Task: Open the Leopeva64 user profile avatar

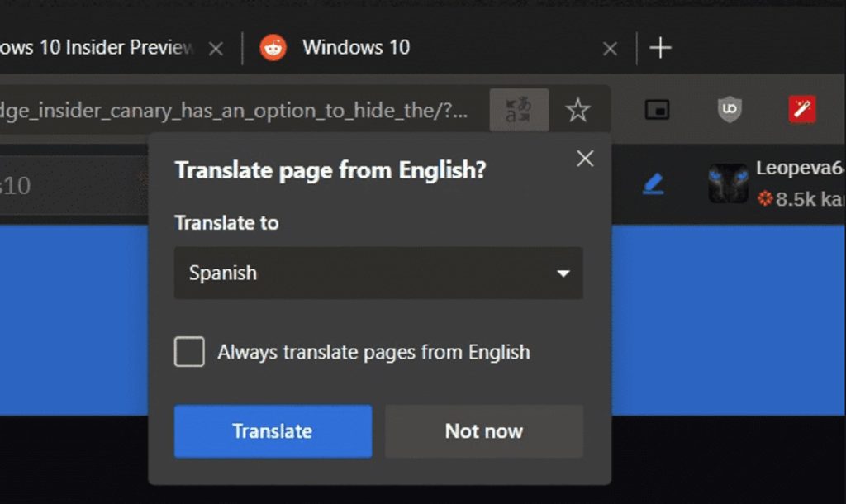Action: pos(728,183)
